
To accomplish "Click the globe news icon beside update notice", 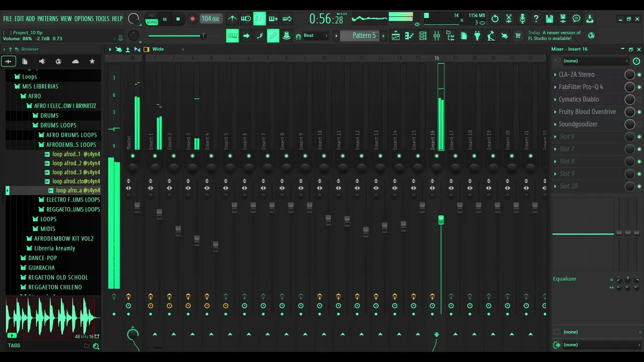I will coord(591,36).
